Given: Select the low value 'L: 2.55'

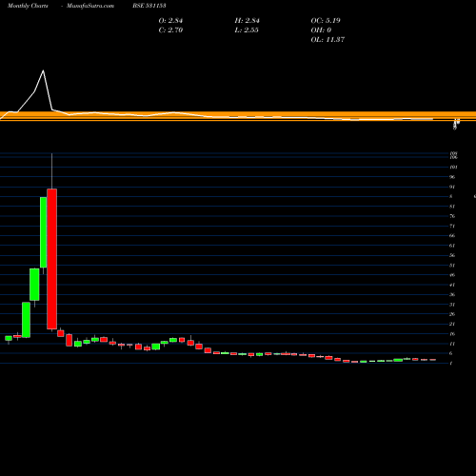Looking at the screenshot, I should coord(247,30).
